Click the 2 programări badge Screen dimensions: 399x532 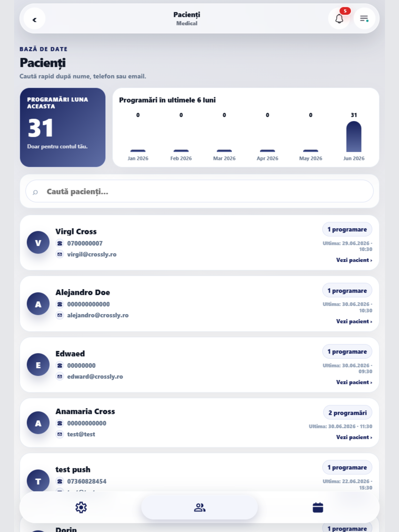point(348,413)
